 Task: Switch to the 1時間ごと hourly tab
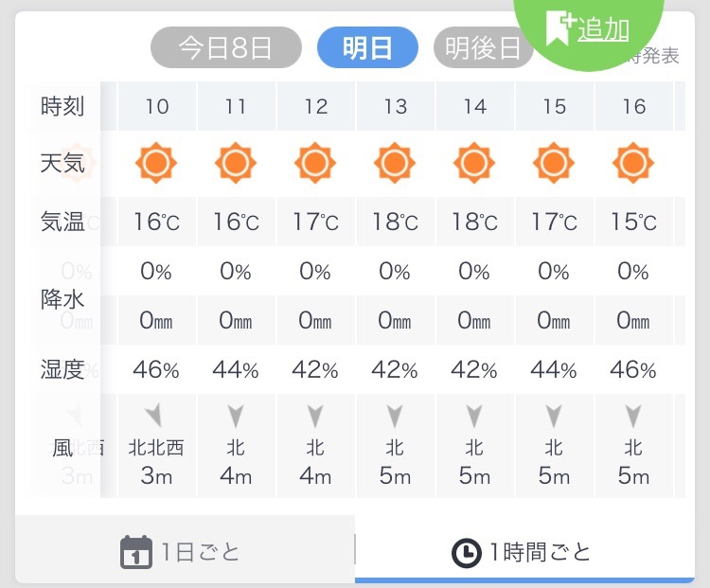click(524, 553)
